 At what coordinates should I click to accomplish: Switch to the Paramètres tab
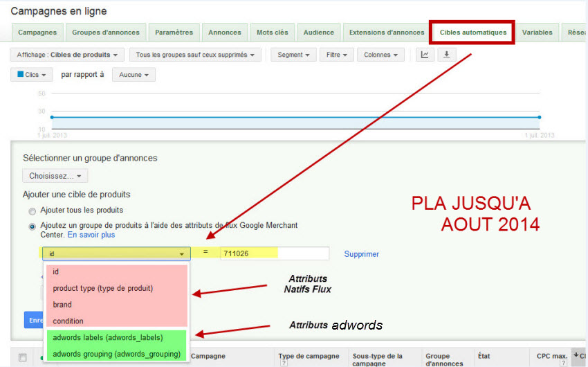[x=174, y=33]
